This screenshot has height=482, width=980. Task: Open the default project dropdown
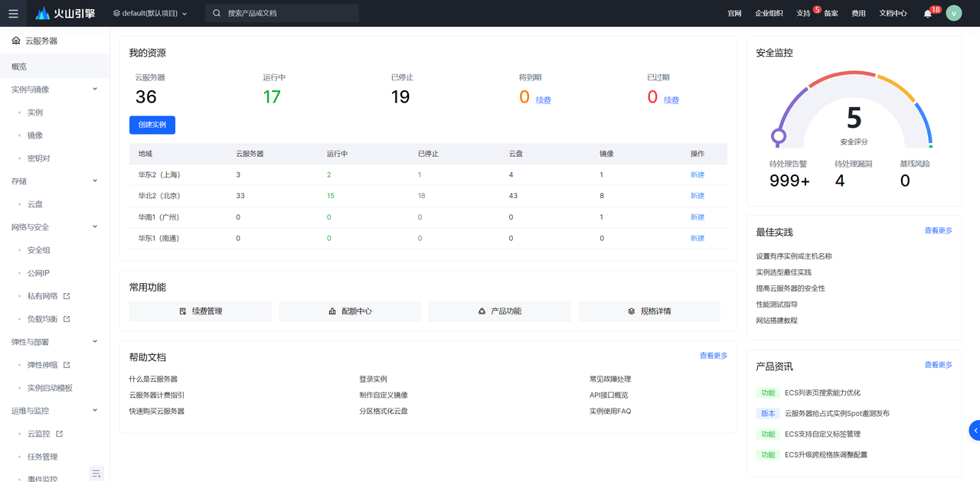pos(150,13)
